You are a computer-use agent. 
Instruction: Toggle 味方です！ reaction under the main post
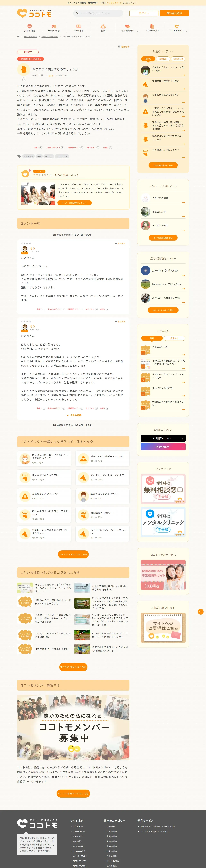click(x=93, y=148)
